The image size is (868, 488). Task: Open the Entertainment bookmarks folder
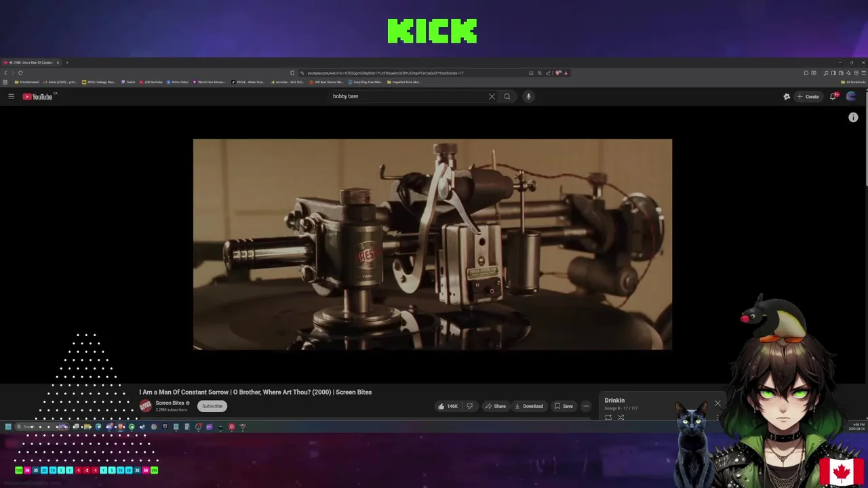pyautogui.click(x=27, y=82)
